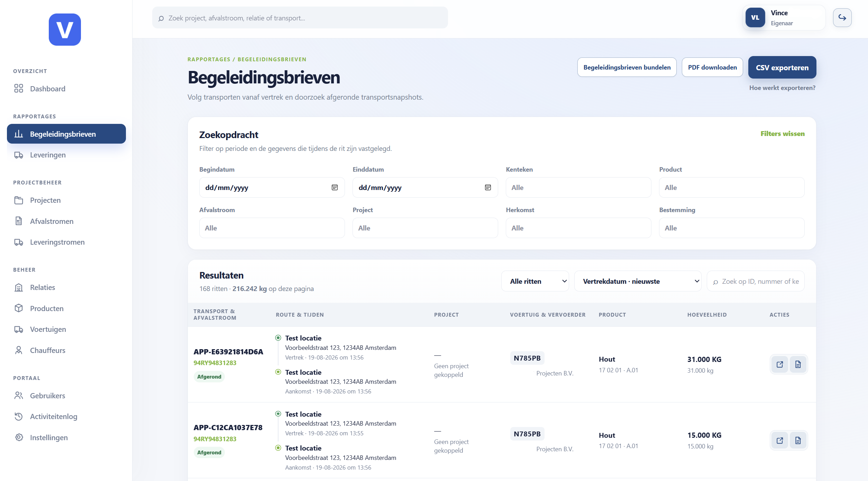Click the Dashboard grid icon in sidebar
Screen dimensions: 868x481
[19, 89]
